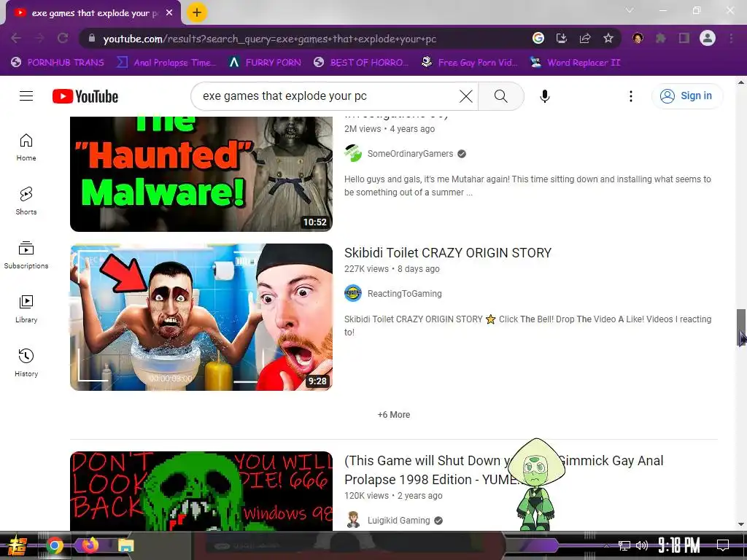The image size is (747, 560).
Task: Open Chrome three-dot menu
Action: 731,38
